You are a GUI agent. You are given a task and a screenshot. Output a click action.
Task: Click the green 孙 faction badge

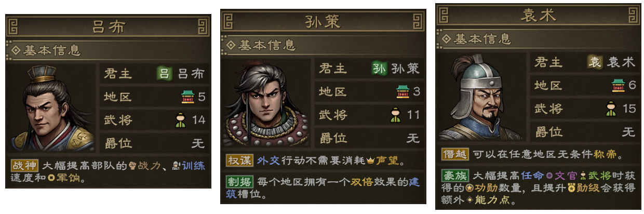pyautogui.click(x=380, y=69)
